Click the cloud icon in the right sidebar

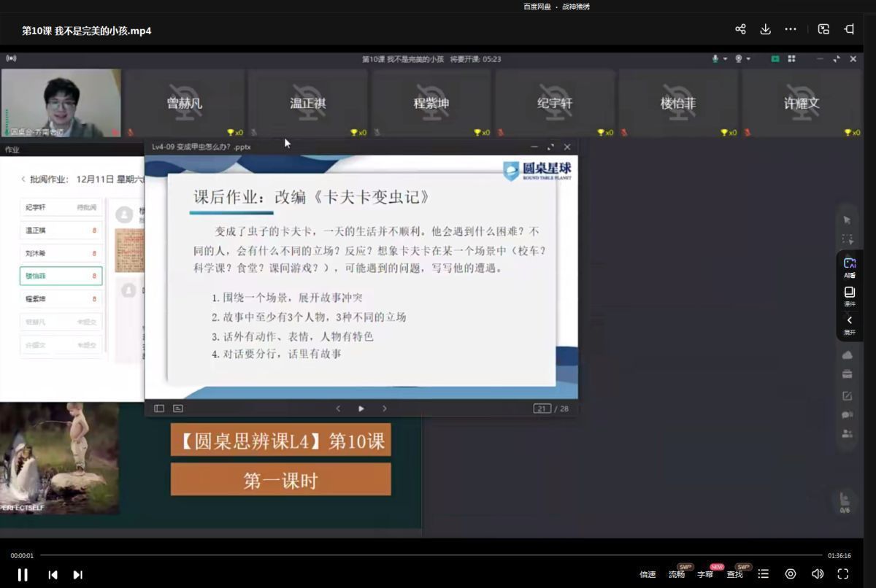847,355
